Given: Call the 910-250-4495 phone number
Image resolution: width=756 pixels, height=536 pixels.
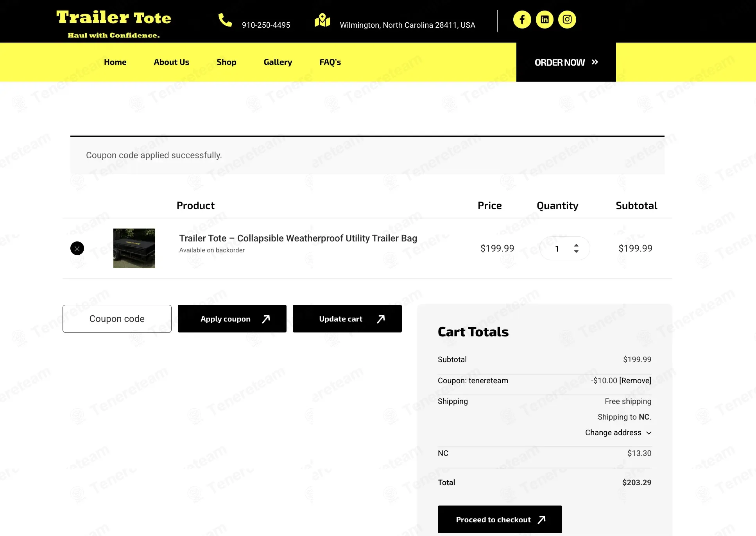Looking at the screenshot, I should [x=266, y=25].
